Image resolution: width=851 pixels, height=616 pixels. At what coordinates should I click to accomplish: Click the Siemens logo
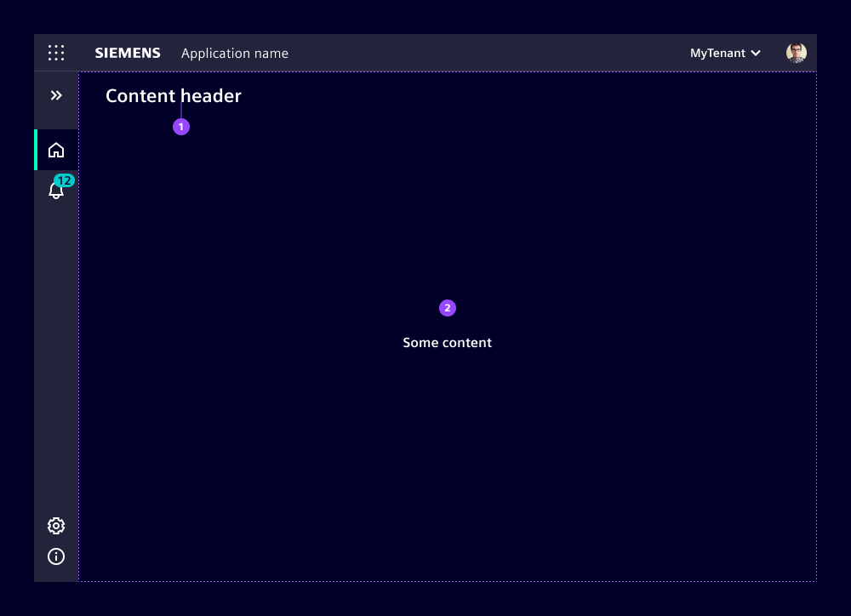point(128,53)
